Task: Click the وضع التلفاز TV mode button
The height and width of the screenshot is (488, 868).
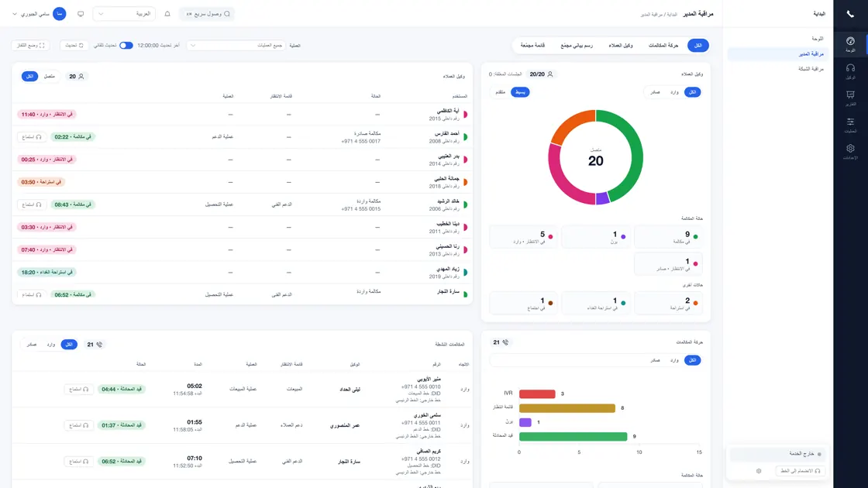Action: pos(30,46)
